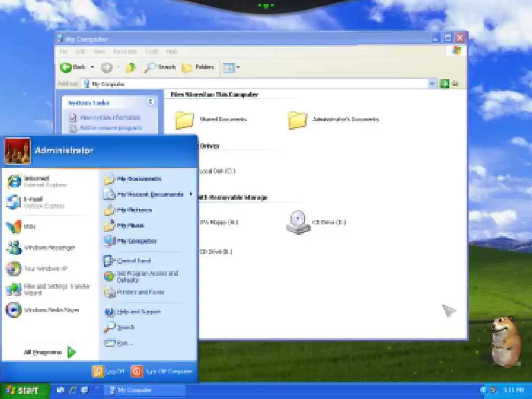This screenshot has height=399, width=532.
Task: Select Local Disk (C:) label
Action: pyautogui.click(x=217, y=171)
